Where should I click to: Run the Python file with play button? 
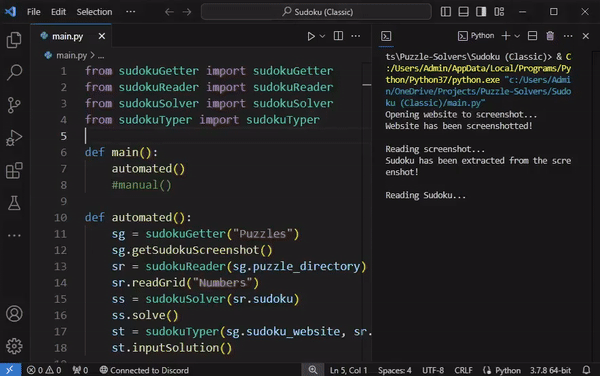311,36
